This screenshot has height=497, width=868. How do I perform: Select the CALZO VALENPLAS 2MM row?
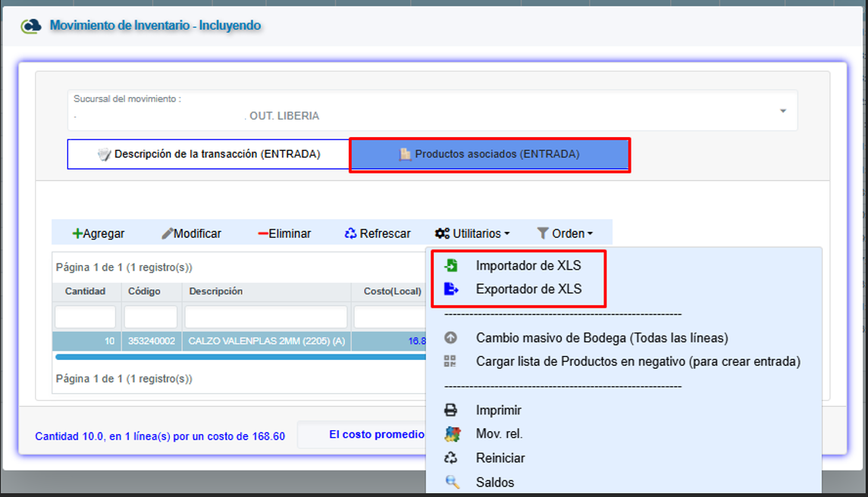point(266,341)
